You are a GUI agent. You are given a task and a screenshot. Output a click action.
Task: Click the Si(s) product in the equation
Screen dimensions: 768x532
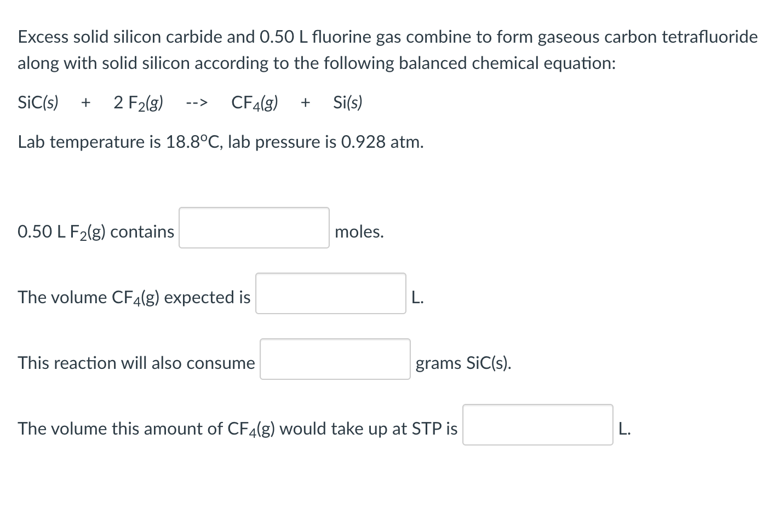point(348,102)
